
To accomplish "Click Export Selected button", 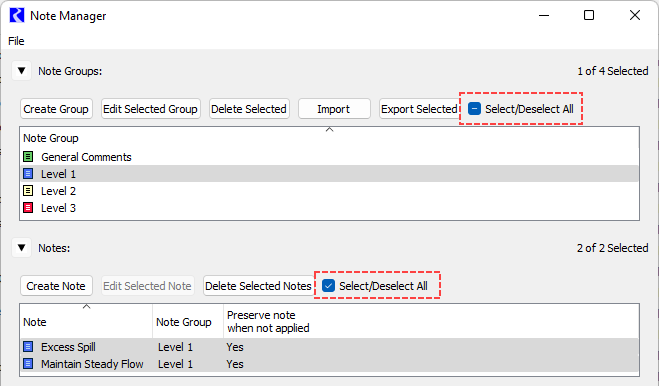I will pos(419,109).
